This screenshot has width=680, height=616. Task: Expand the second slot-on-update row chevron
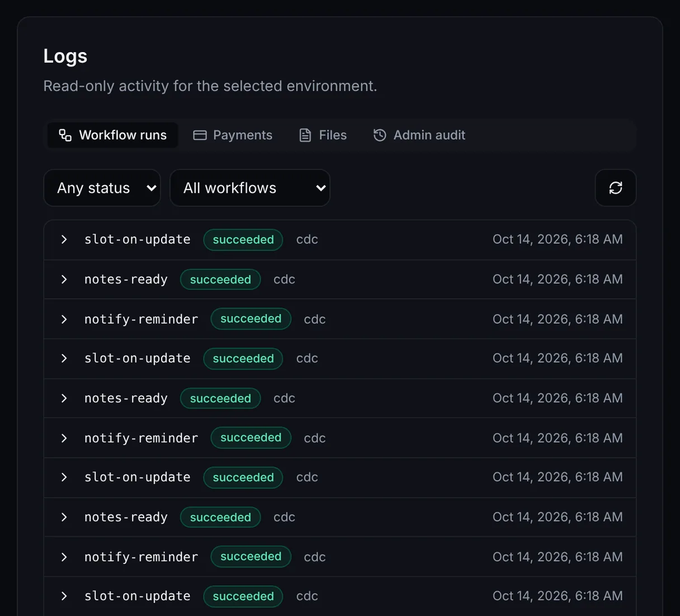(64, 358)
